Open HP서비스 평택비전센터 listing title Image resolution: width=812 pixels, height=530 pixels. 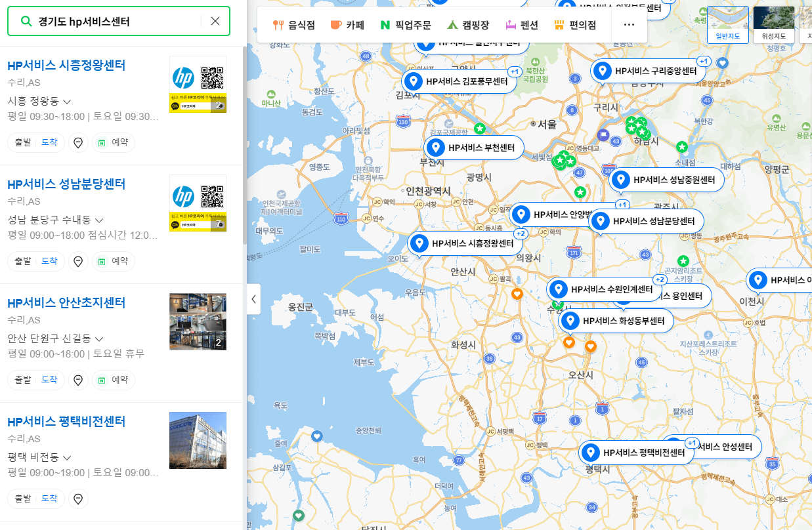66,421
